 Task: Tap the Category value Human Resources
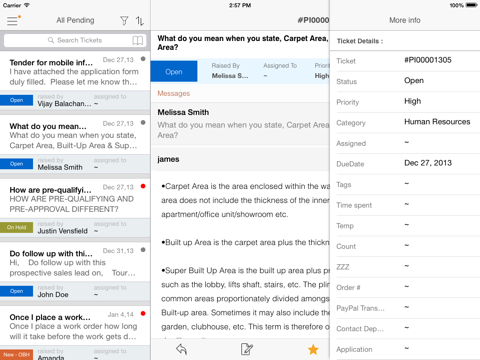[437, 122]
